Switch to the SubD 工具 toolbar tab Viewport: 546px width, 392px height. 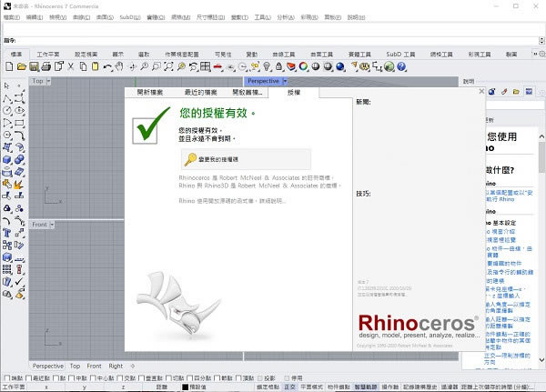coord(400,55)
